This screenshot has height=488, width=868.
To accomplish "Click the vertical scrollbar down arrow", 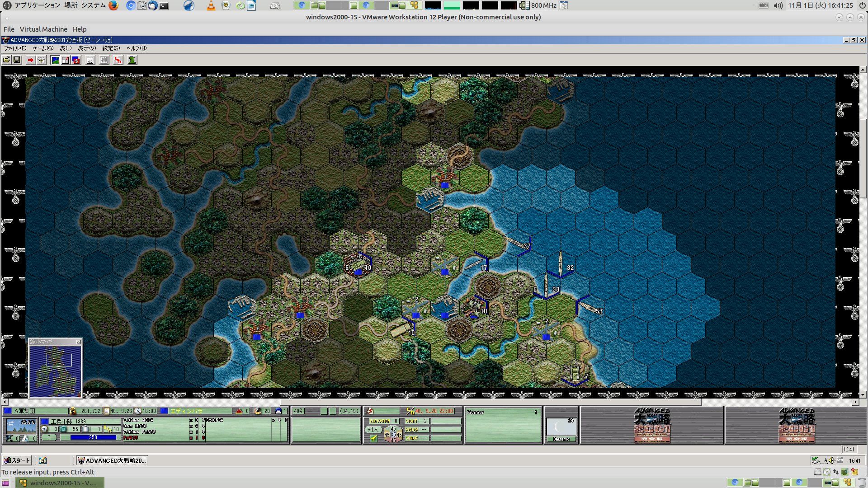I will 863,394.
